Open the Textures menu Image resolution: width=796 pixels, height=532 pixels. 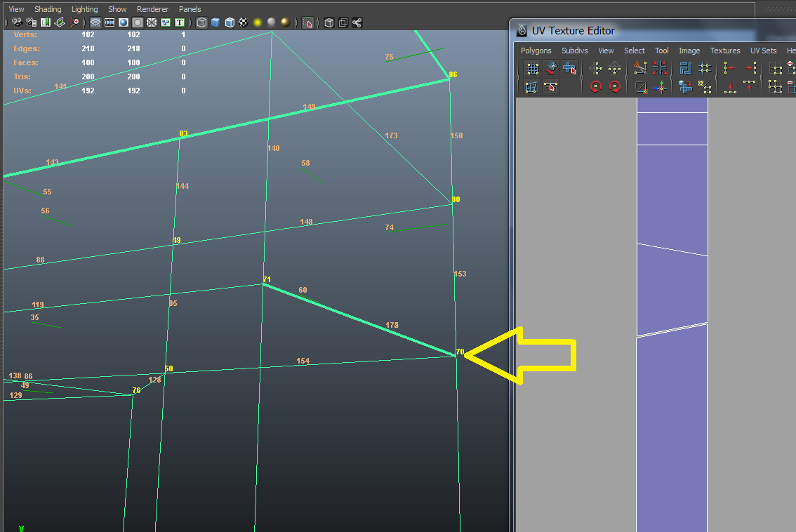click(724, 51)
